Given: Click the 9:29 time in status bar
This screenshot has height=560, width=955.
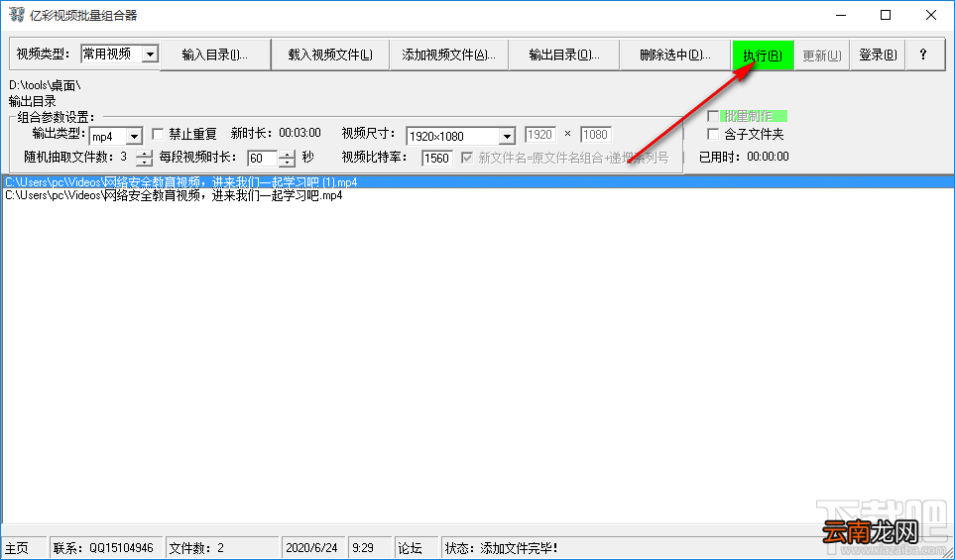Looking at the screenshot, I should [x=363, y=548].
